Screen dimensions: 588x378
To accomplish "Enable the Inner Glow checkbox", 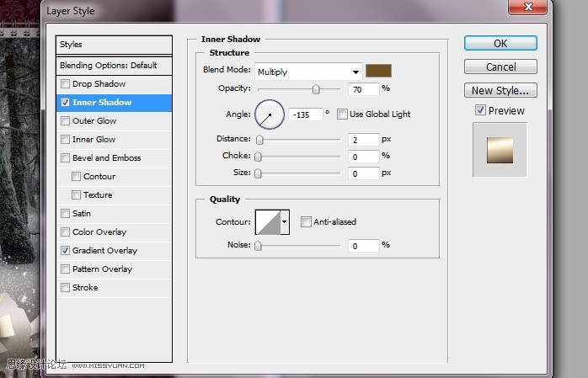I will pos(65,140).
